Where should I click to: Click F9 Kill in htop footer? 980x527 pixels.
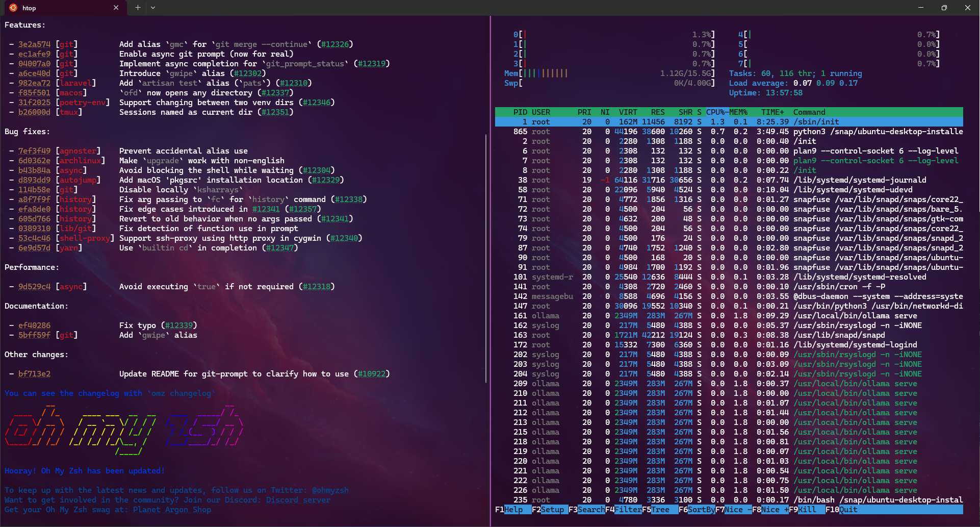807,510
